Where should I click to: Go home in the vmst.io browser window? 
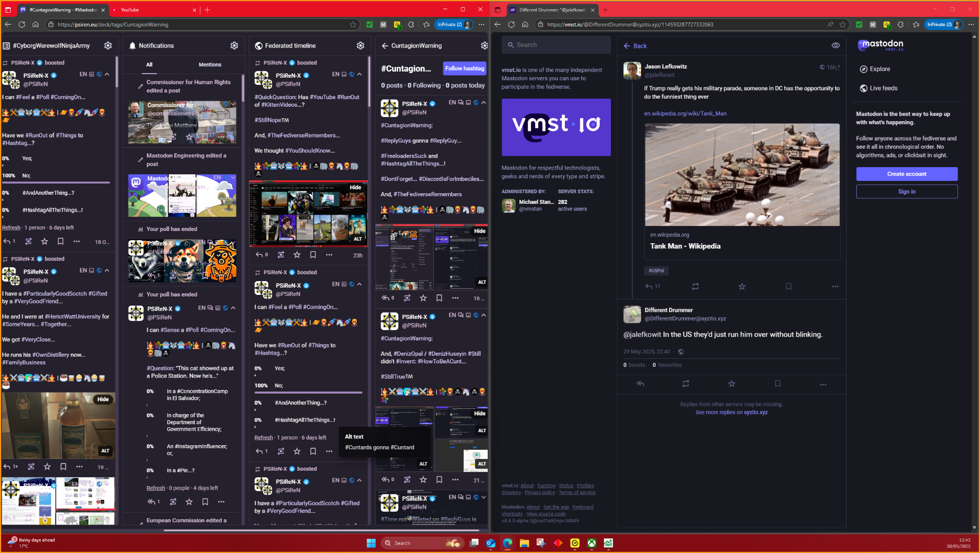525,25
